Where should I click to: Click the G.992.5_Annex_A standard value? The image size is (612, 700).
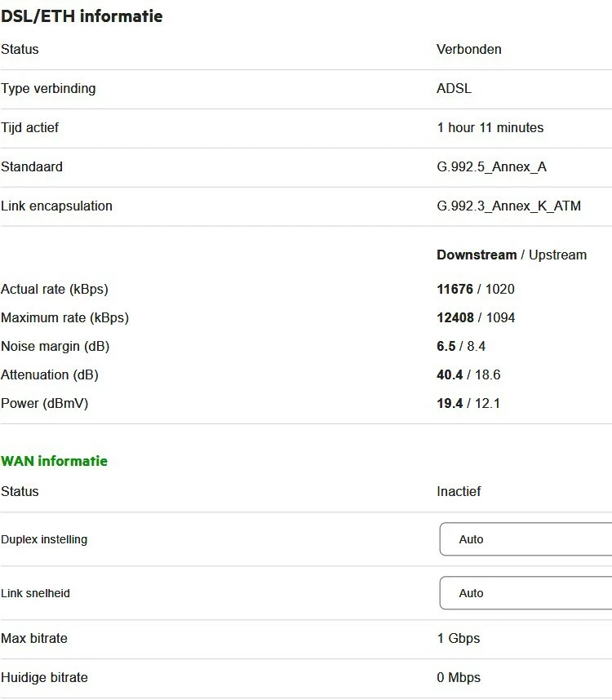(x=491, y=166)
